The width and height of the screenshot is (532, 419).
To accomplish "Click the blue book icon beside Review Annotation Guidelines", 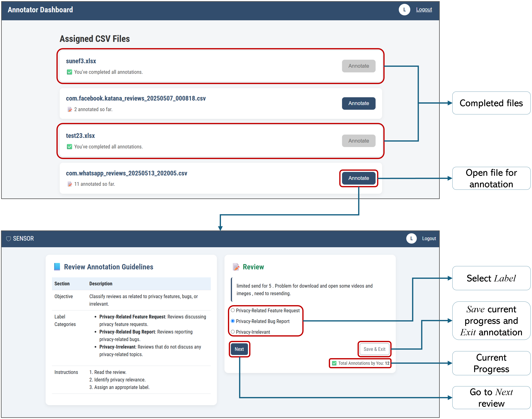I will point(57,266).
